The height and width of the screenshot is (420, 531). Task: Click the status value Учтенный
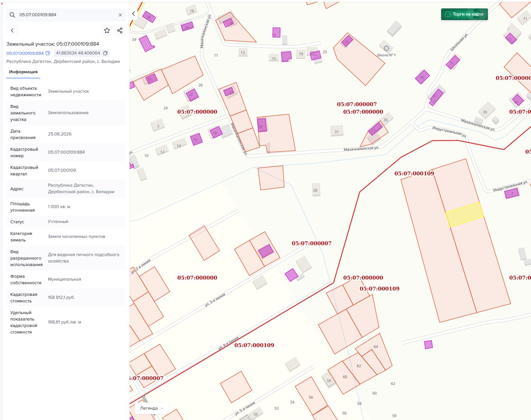[x=58, y=221]
